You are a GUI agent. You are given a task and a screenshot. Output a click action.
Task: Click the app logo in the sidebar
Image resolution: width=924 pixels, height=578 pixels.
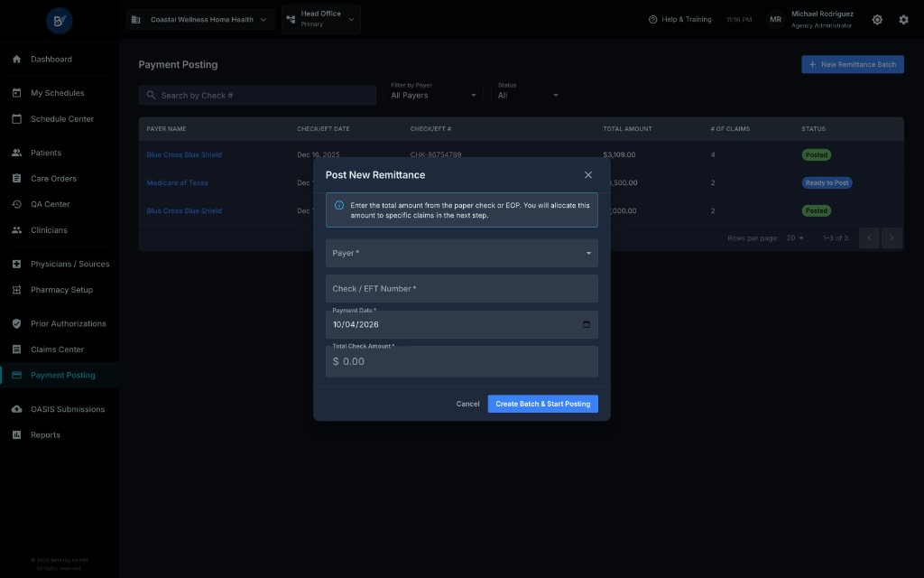click(60, 22)
